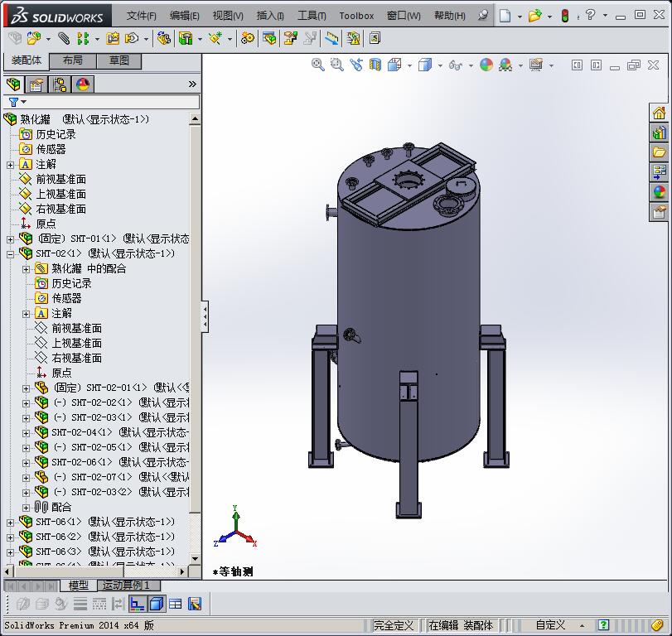Open the DisplayManager tab icon
Viewport: 672px width, 636px height.
tap(83, 84)
